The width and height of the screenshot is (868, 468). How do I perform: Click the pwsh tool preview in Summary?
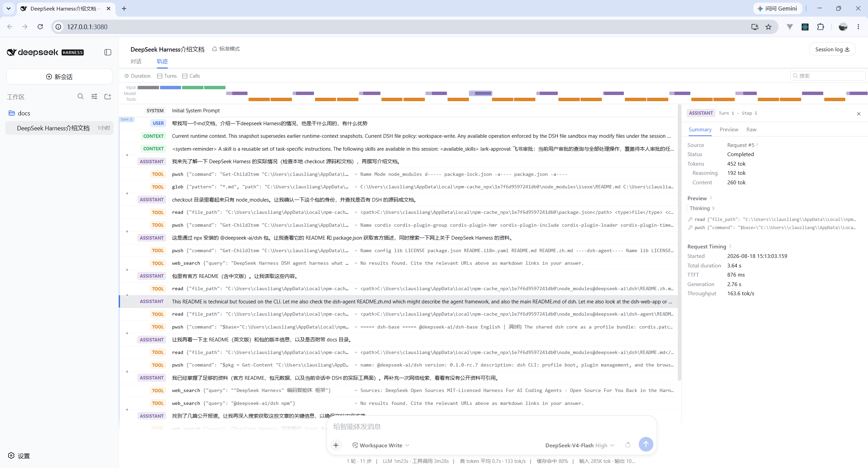click(x=772, y=228)
